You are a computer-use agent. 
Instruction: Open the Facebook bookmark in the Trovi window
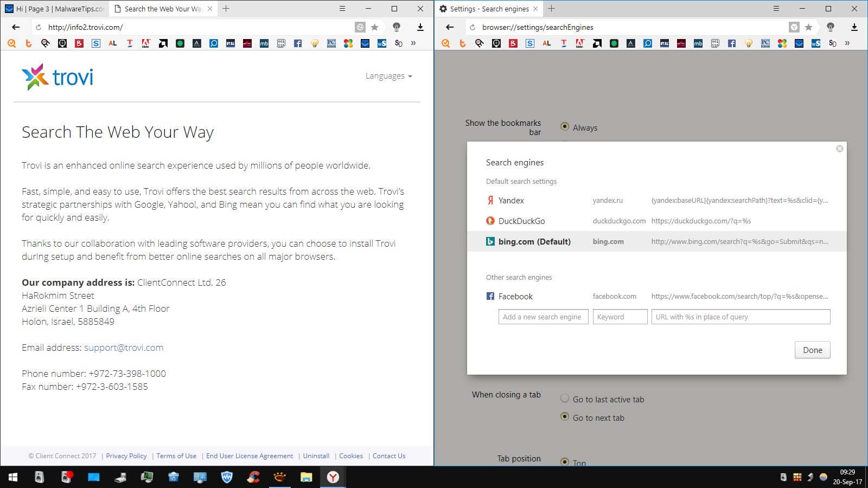coord(298,43)
